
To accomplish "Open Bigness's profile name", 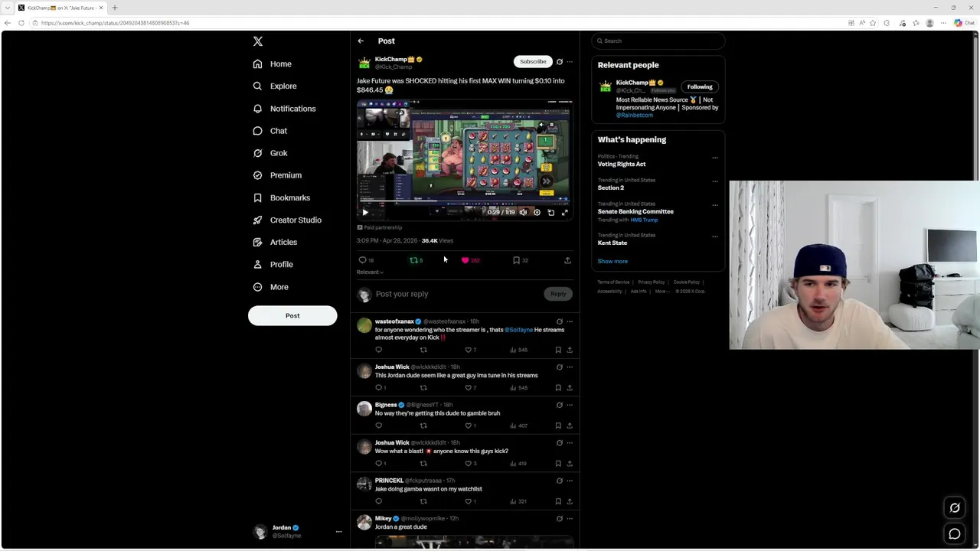I will click(386, 405).
